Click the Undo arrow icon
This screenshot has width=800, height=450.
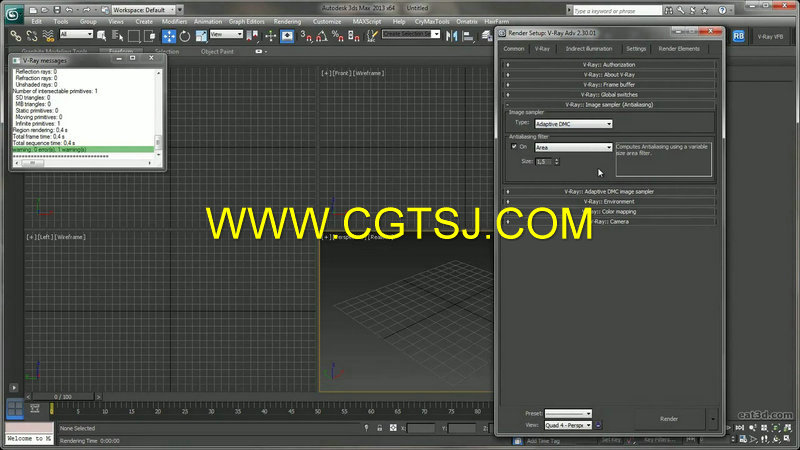69,10
